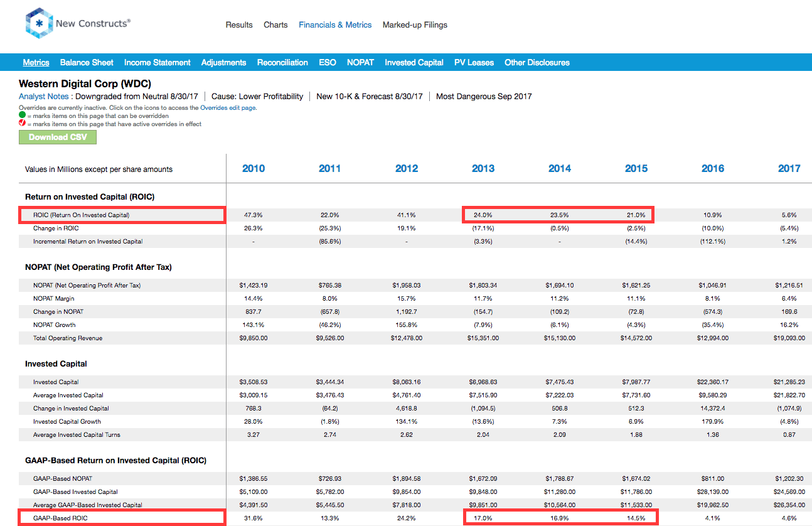Click Average Invested Capital Turns label
The width and height of the screenshot is (812, 526).
77,434
